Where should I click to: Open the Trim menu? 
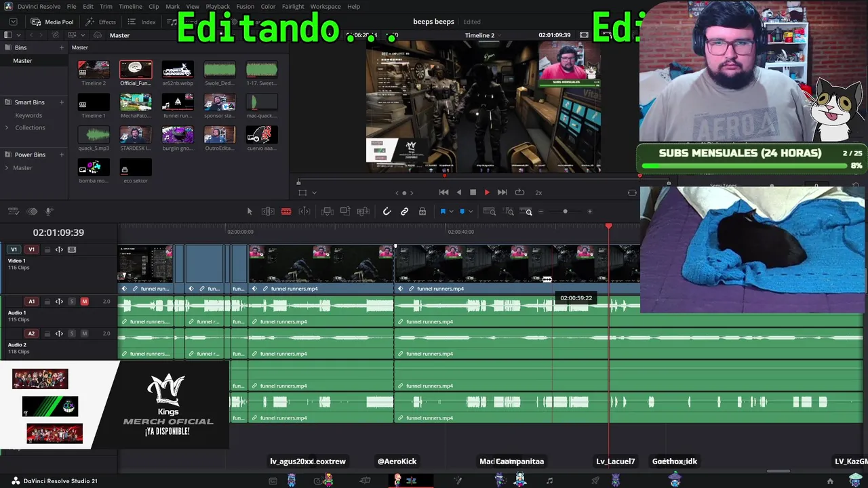pyautogui.click(x=106, y=6)
